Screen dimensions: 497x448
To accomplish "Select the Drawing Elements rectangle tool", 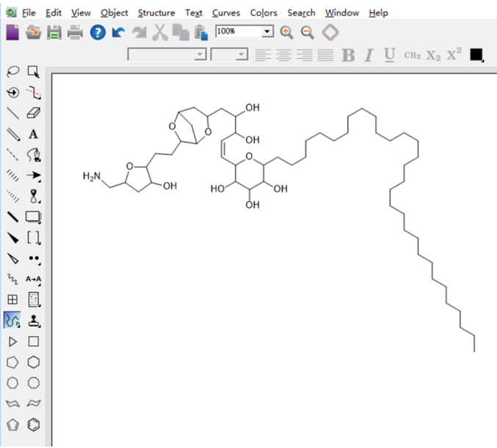I will [x=33, y=217].
